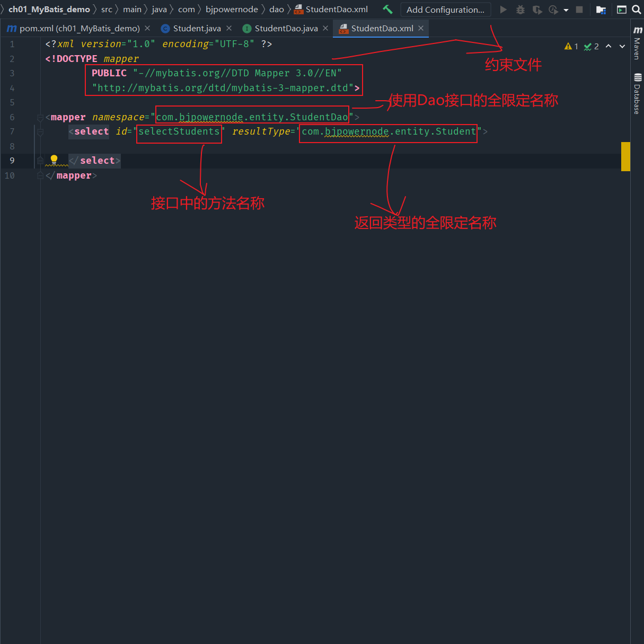The width and height of the screenshot is (644, 644).
Task: Click the Run Anything window icon
Action: coord(622,10)
